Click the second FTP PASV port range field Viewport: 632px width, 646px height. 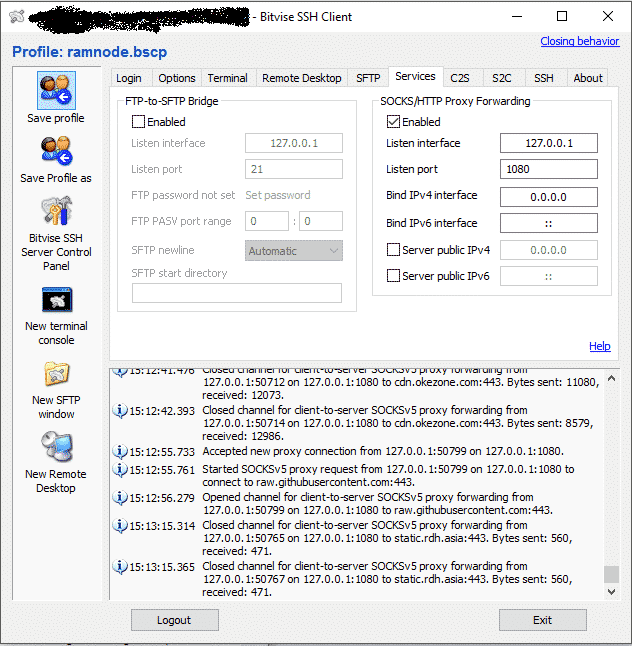[x=321, y=221]
